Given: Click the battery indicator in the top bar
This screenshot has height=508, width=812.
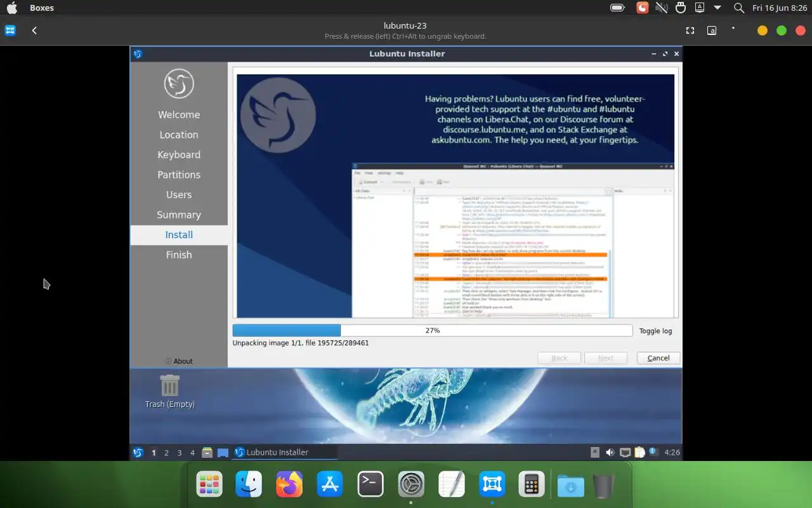Looking at the screenshot, I should 617,8.
